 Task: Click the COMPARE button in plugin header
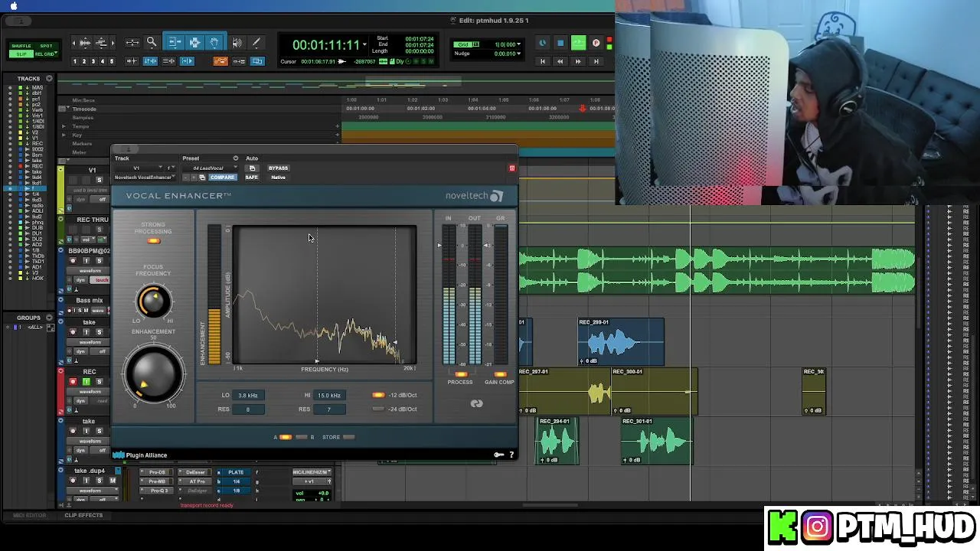coord(222,178)
